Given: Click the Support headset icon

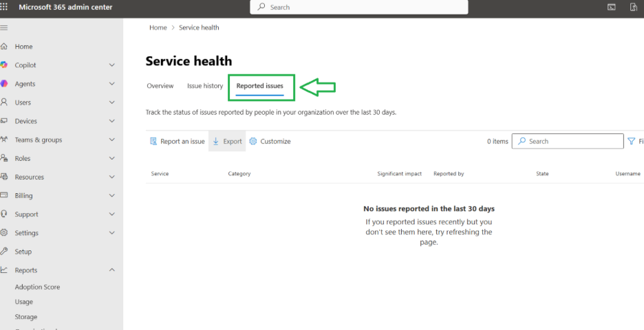Looking at the screenshot, I should 3,214.
